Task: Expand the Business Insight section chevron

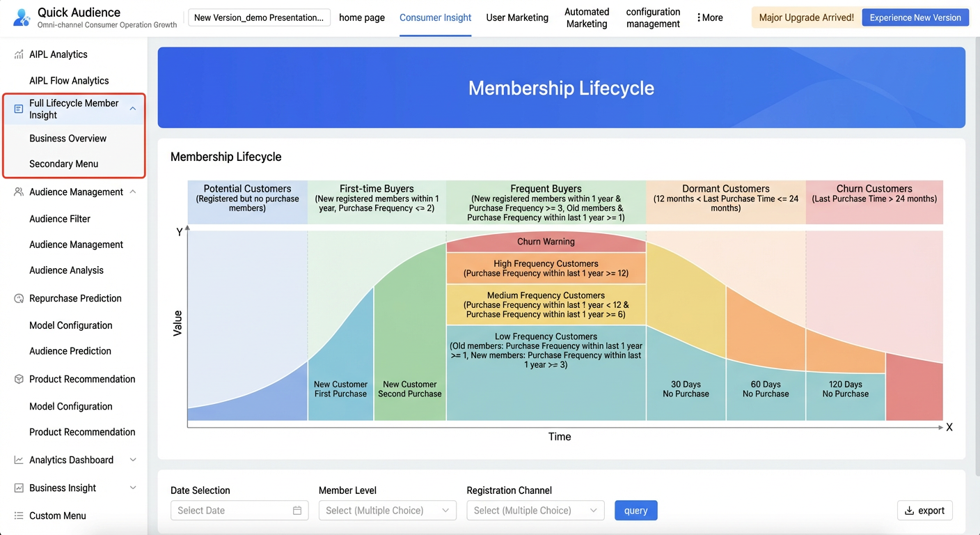Action: [x=133, y=488]
